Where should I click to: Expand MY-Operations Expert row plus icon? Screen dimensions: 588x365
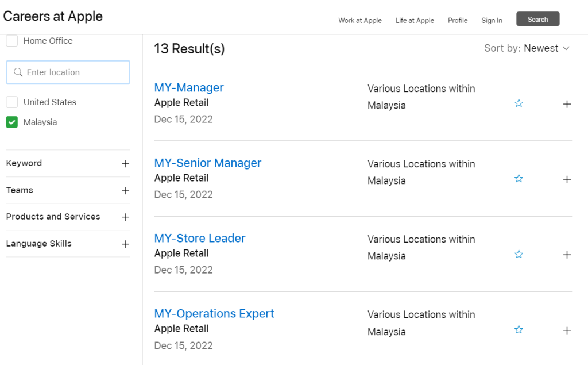(x=567, y=331)
